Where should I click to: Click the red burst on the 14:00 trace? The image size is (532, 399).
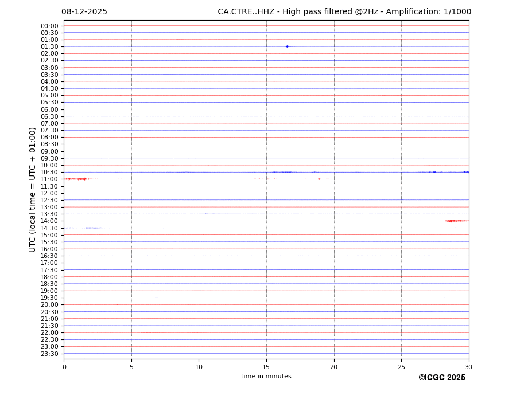(x=453, y=221)
